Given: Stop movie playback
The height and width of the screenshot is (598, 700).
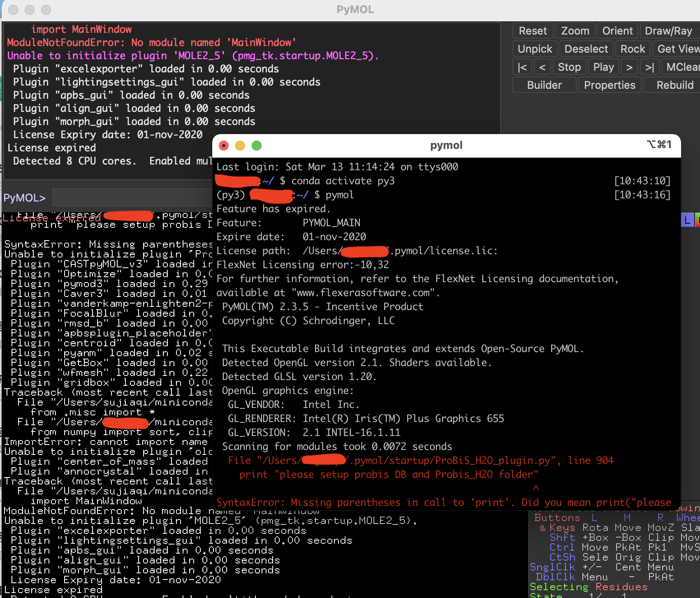Looking at the screenshot, I should click(569, 67).
